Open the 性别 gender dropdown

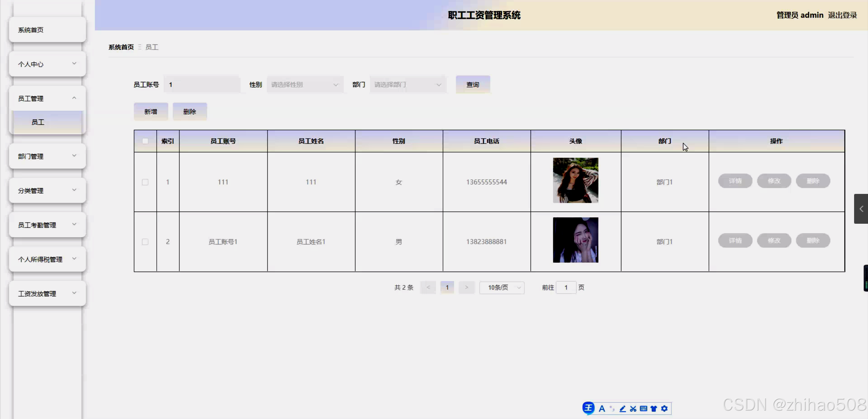[304, 85]
